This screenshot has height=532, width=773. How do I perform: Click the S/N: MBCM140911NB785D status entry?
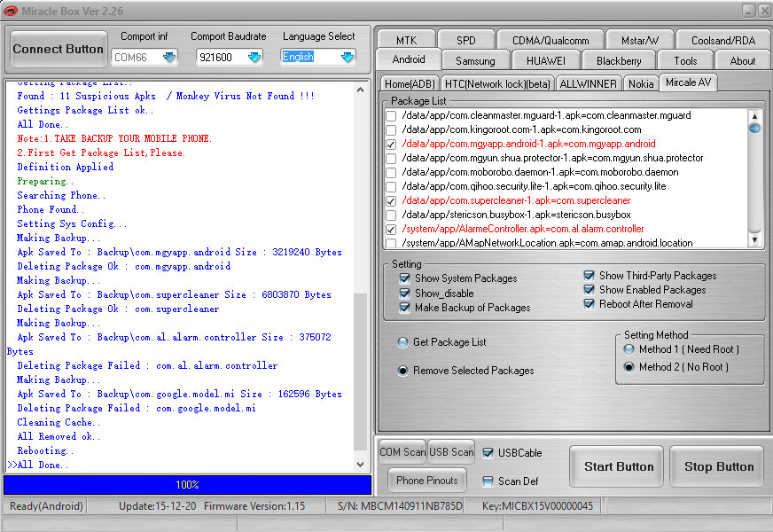click(x=400, y=506)
